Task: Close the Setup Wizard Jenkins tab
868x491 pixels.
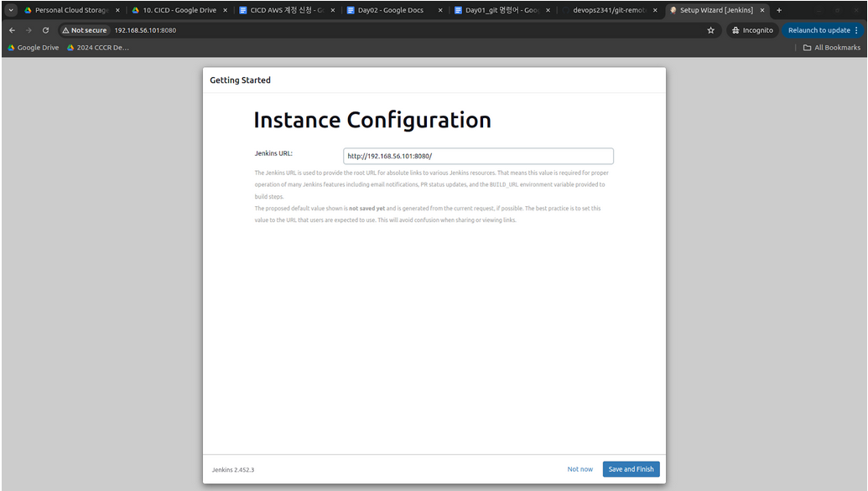Action: pyautogui.click(x=762, y=10)
